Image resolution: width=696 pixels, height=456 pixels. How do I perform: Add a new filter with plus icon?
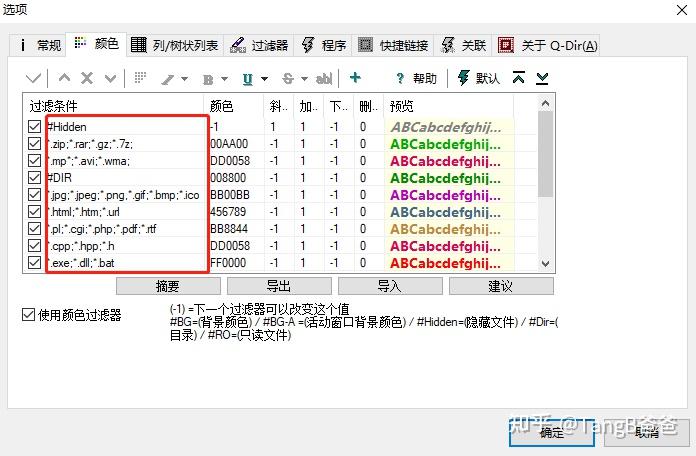[355, 78]
